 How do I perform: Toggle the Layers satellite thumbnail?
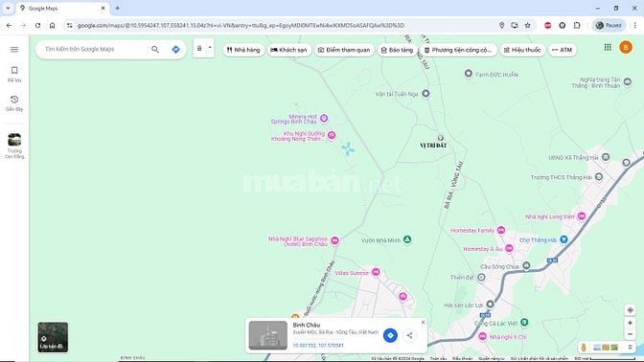(53, 337)
